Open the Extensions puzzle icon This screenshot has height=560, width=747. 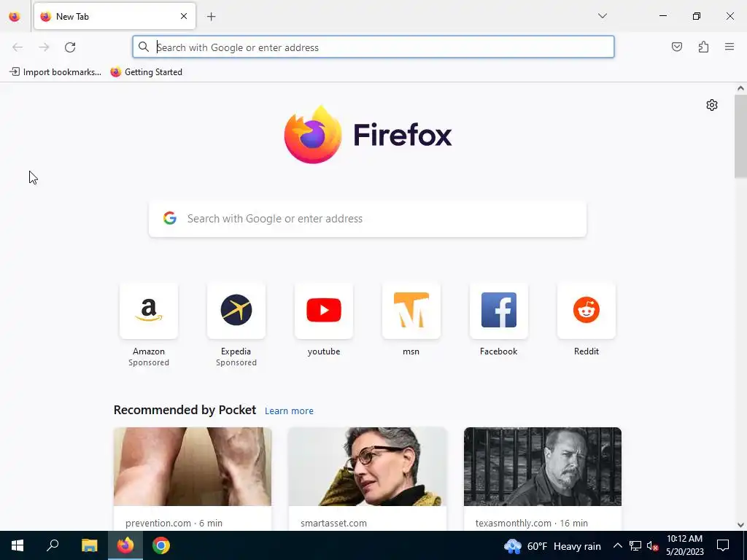(703, 47)
